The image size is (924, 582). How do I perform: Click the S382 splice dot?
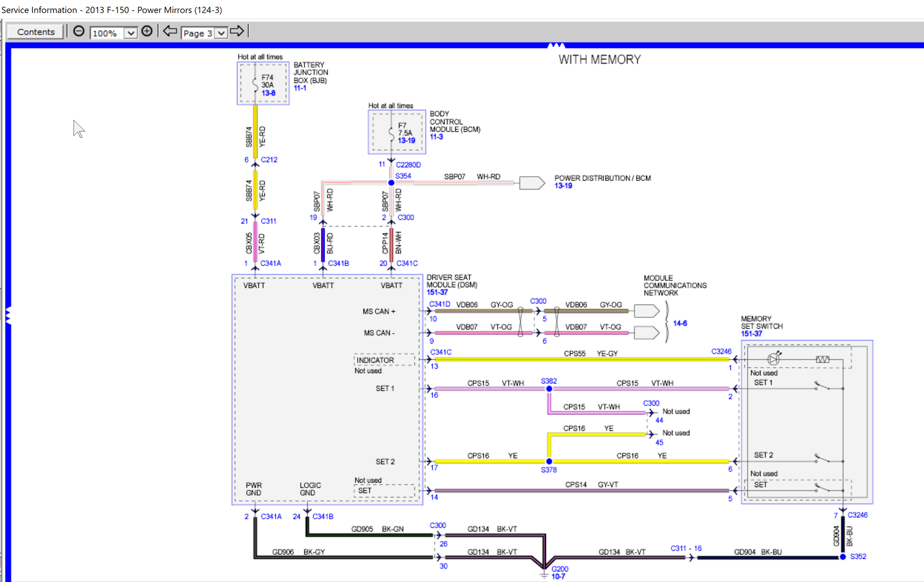pos(549,389)
